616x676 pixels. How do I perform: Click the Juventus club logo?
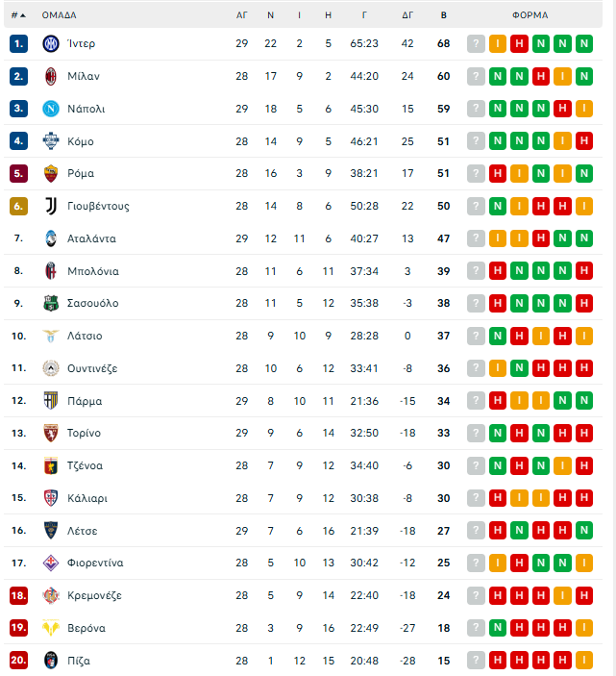(x=51, y=206)
